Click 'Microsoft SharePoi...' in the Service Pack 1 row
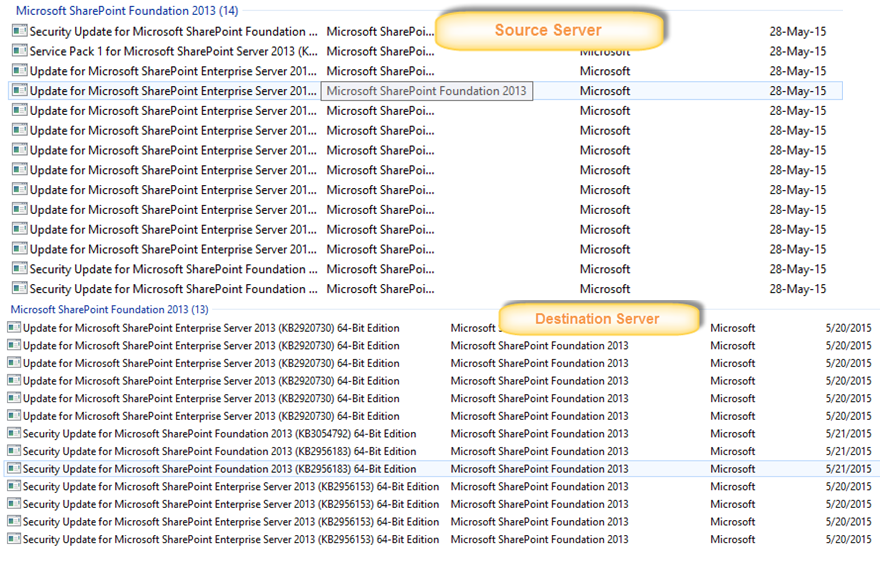 (381, 52)
